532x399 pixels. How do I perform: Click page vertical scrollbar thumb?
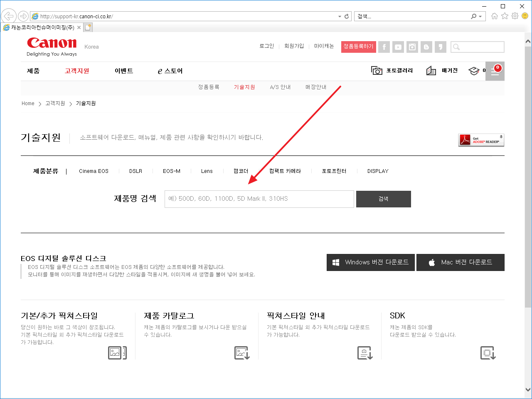tap(528, 177)
